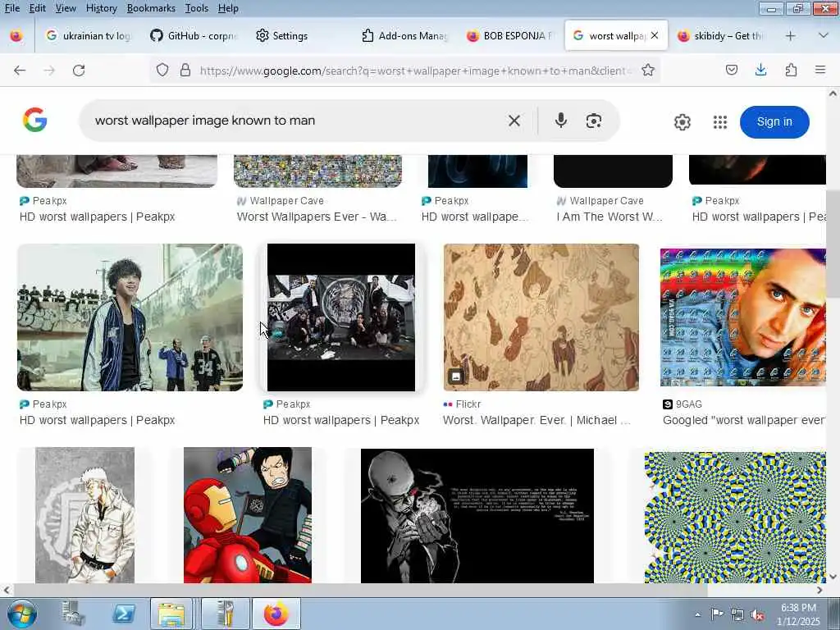Open the Extensions puzzle icon
The width and height of the screenshot is (840, 630).
coord(791,70)
